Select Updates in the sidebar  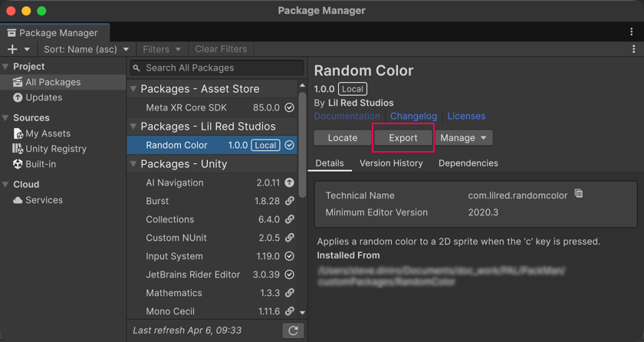63,97
